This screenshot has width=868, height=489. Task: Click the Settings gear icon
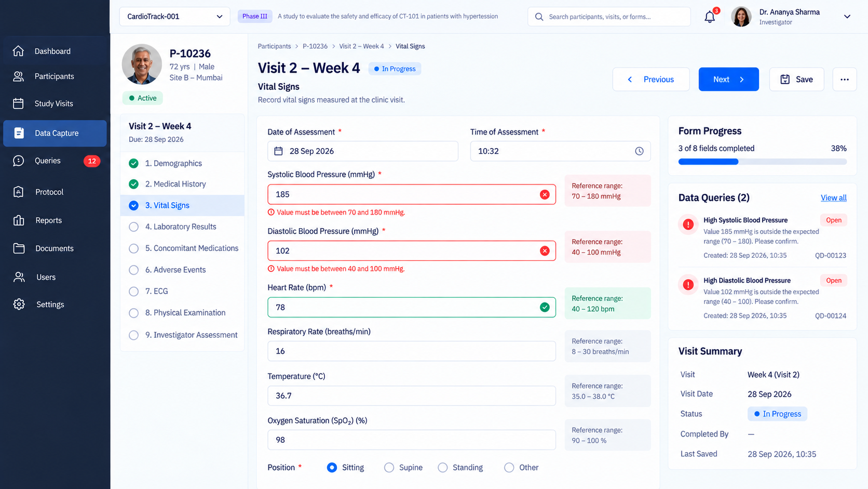[19, 305]
